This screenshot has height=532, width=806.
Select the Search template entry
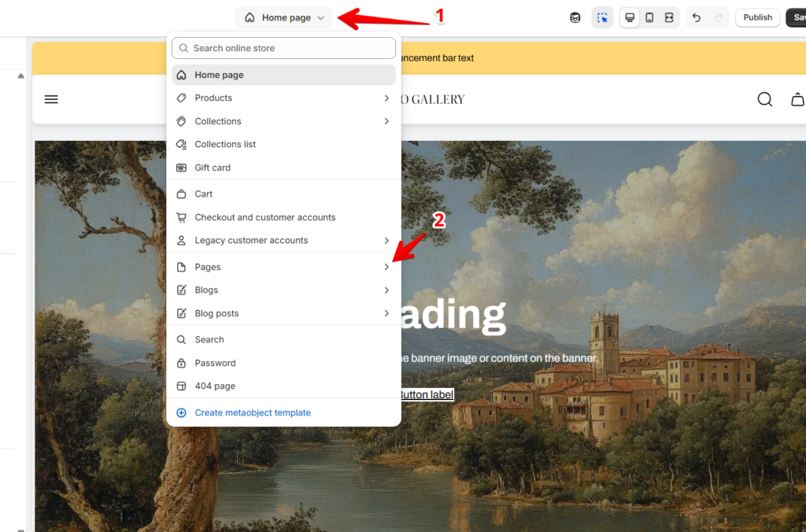(x=283, y=340)
